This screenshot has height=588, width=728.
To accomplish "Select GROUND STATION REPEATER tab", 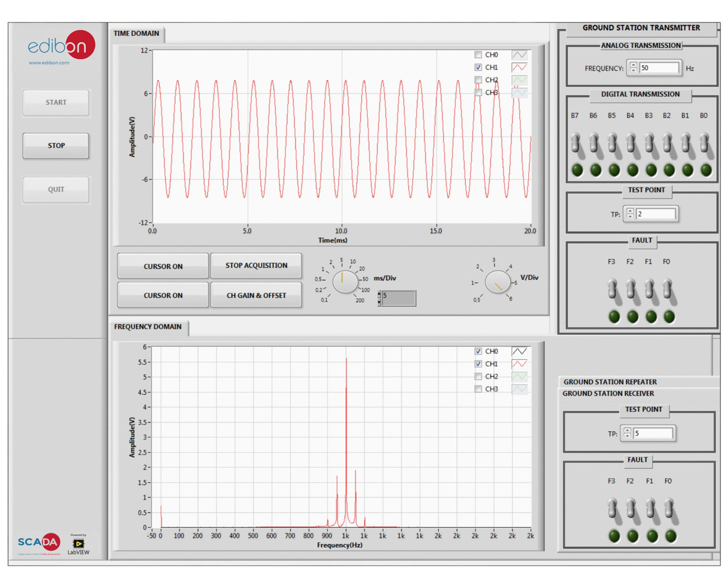I will point(610,382).
